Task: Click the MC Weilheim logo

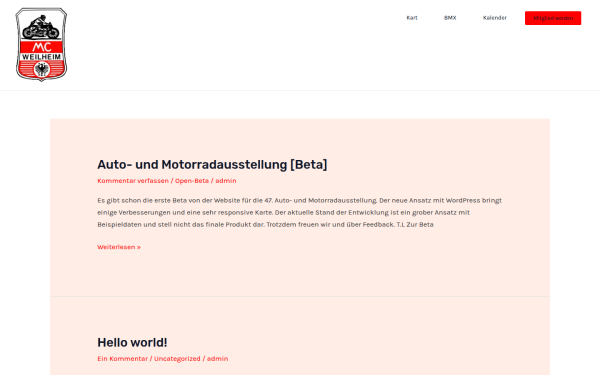Action: tap(41, 44)
